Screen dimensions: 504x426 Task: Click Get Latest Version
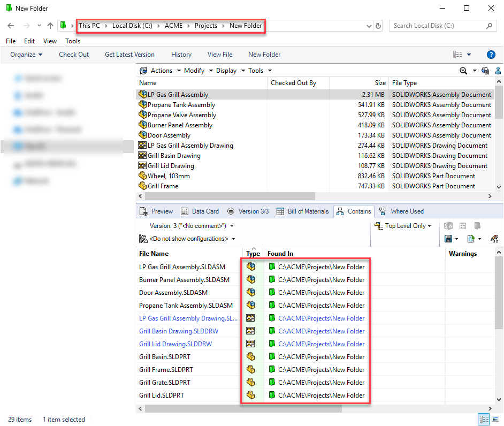pyautogui.click(x=129, y=55)
